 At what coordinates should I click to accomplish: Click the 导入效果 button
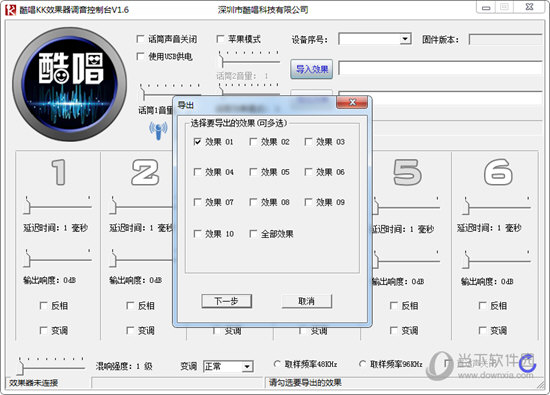(x=311, y=69)
